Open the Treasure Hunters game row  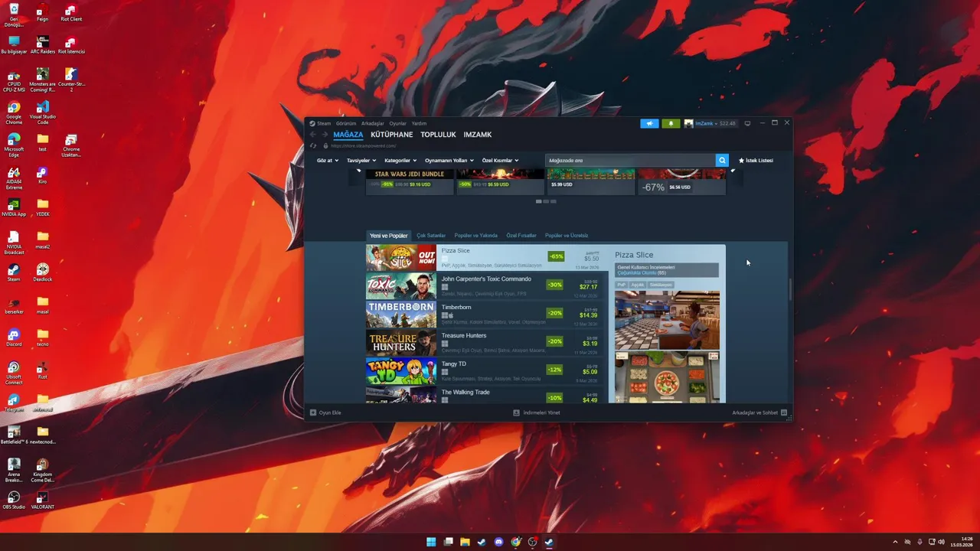tap(487, 343)
